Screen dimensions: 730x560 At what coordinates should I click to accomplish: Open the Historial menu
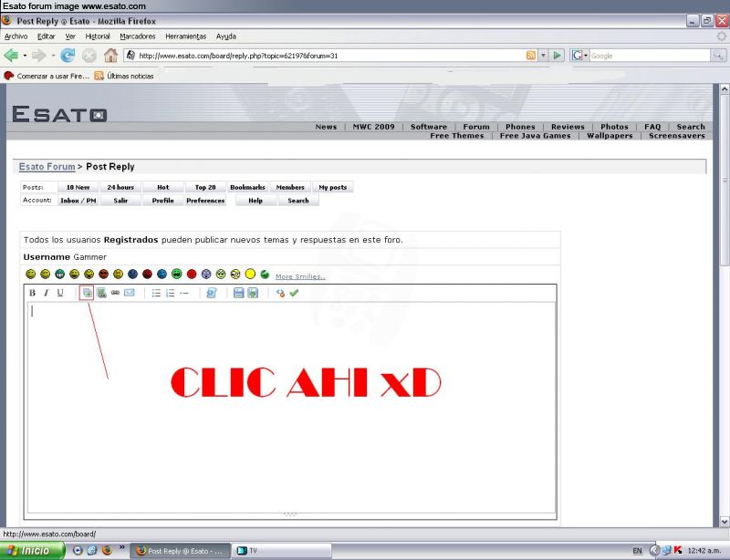98,36
